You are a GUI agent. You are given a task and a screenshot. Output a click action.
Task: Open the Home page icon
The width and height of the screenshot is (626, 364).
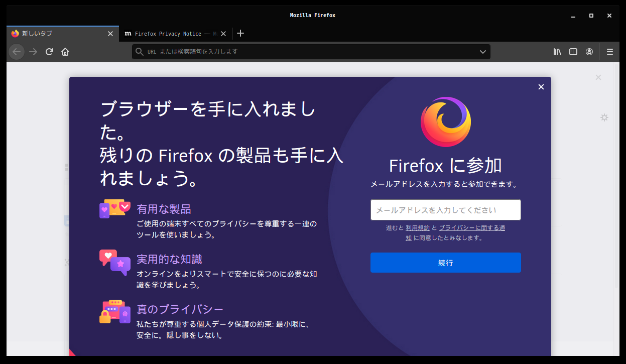pos(65,52)
